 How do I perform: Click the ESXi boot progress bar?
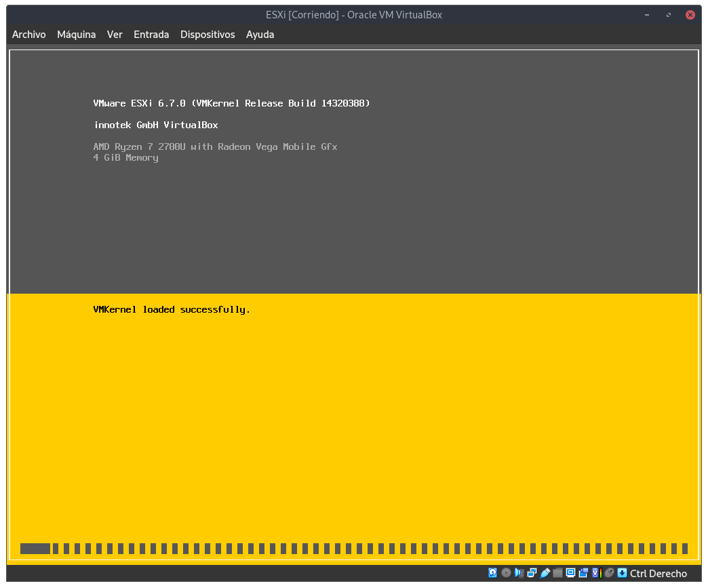354,549
